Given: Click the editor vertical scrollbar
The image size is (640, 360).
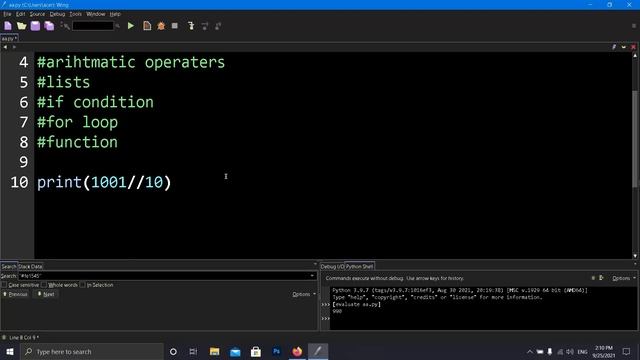Looking at the screenshot, I should click(x=635, y=139).
